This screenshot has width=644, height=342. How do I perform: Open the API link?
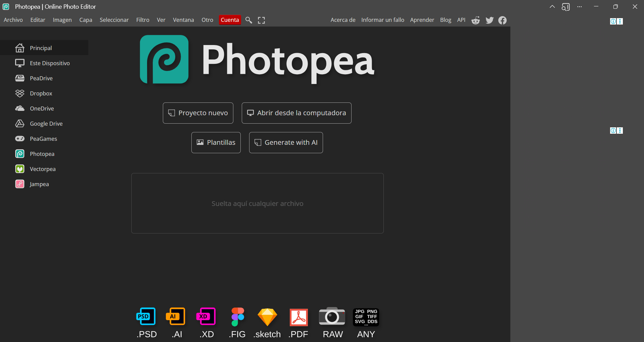point(461,20)
